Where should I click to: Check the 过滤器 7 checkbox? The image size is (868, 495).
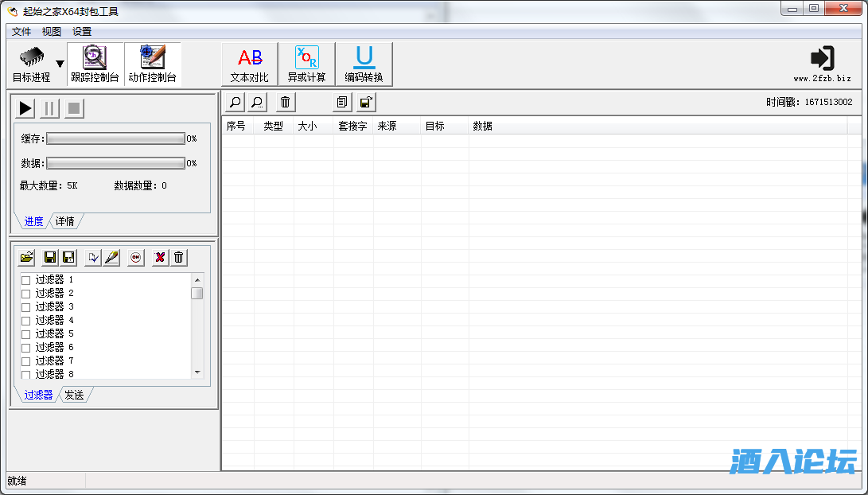click(26, 361)
